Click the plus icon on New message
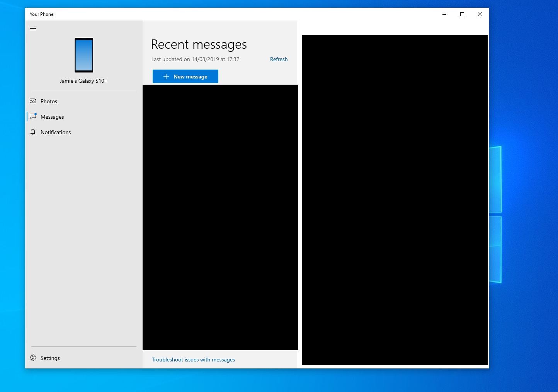The height and width of the screenshot is (392, 558). (x=166, y=77)
